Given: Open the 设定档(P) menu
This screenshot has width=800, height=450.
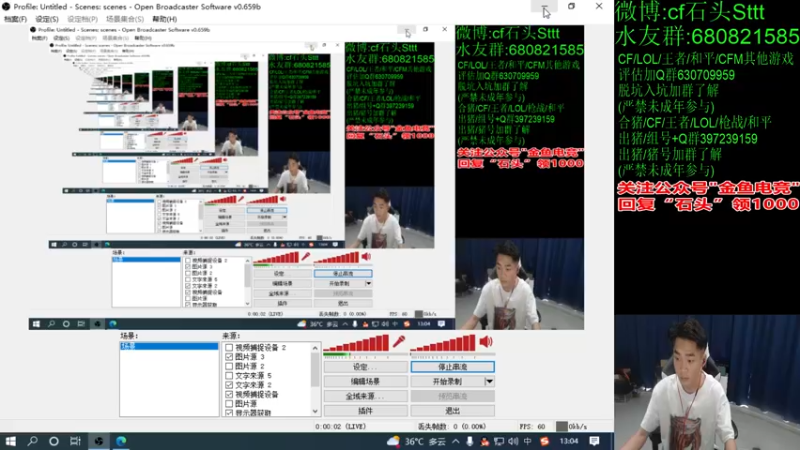Looking at the screenshot, I should coord(82,19).
